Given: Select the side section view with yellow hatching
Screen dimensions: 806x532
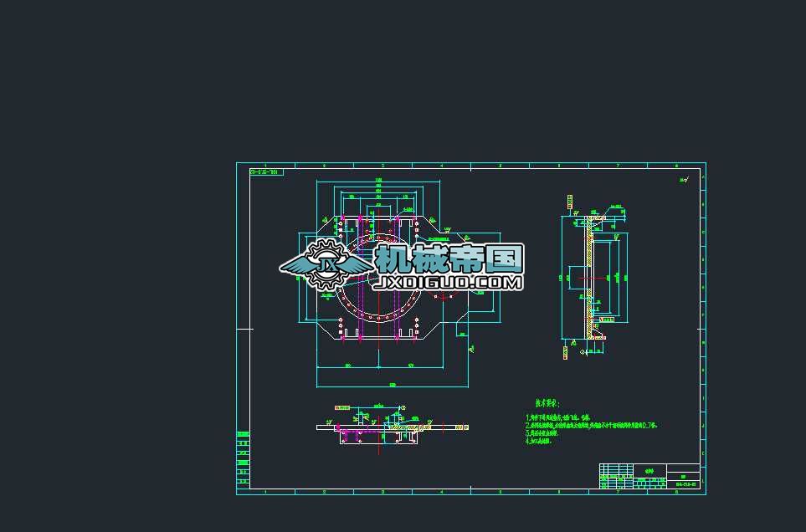Looking at the screenshot, I should pos(595,278).
